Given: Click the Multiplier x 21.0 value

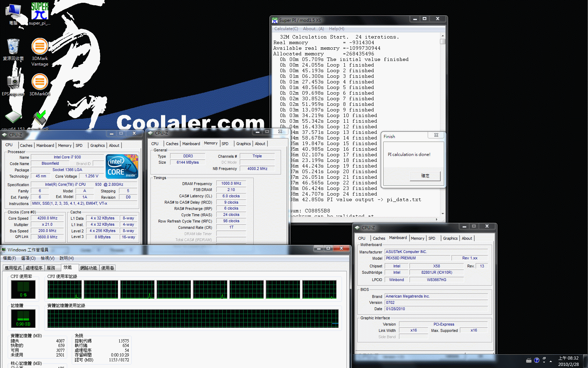Looking at the screenshot, I should (48, 224).
